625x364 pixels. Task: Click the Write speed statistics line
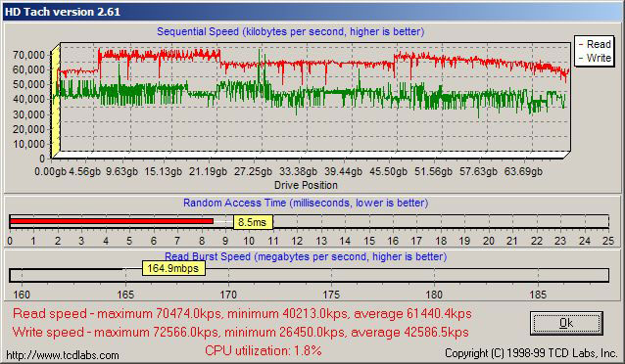coord(240,332)
